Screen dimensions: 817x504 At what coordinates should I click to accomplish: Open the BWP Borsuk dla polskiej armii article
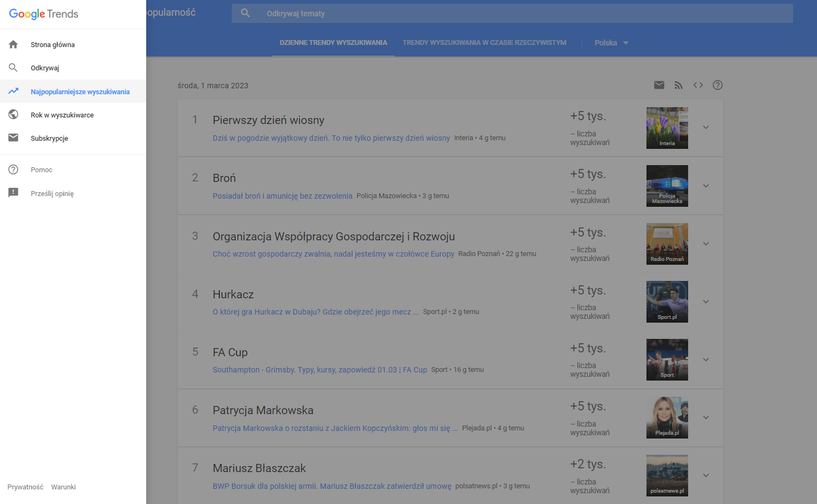click(x=332, y=486)
